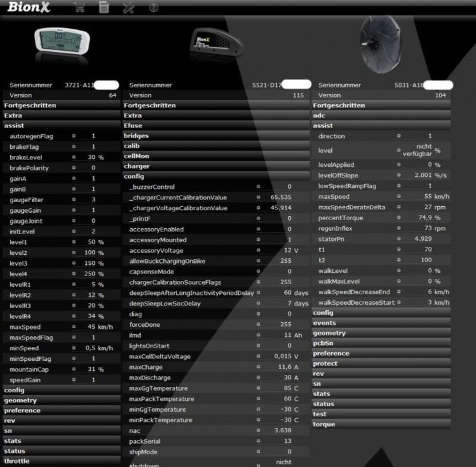Edit the brakeLevel value 30

[91, 157]
